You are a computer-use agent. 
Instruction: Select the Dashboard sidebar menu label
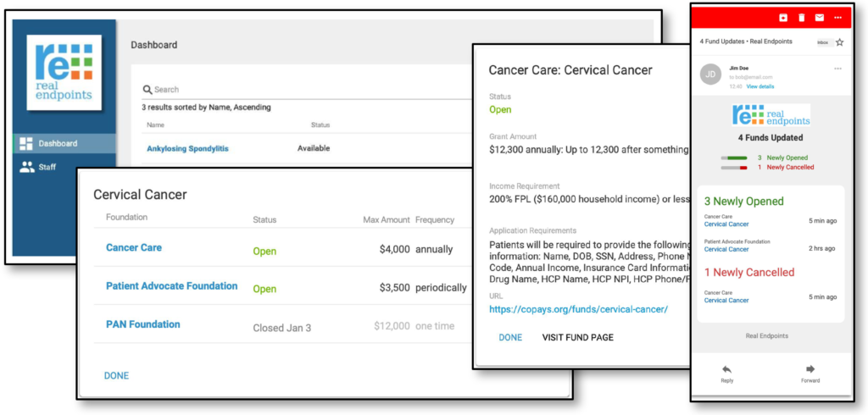click(x=58, y=144)
